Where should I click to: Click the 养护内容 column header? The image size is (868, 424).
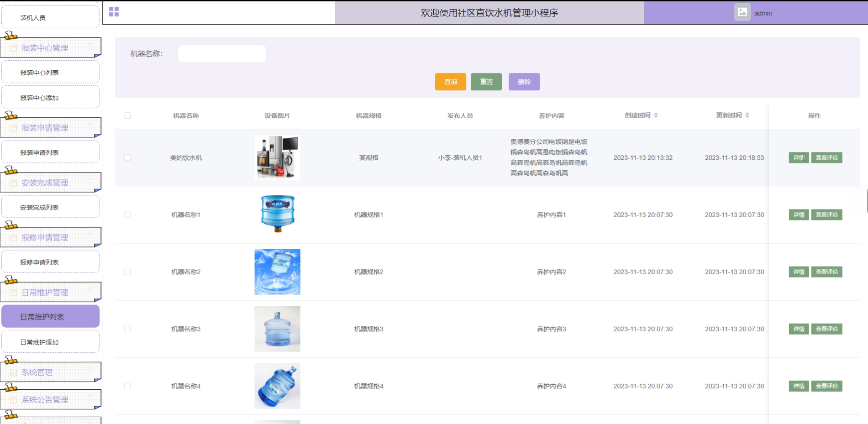tap(552, 116)
